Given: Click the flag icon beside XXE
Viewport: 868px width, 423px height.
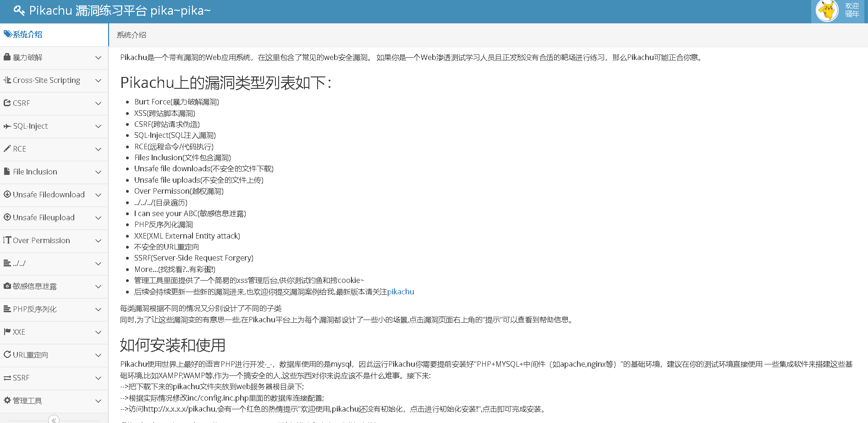Looking at the screenshot, I should click(7, 332).
